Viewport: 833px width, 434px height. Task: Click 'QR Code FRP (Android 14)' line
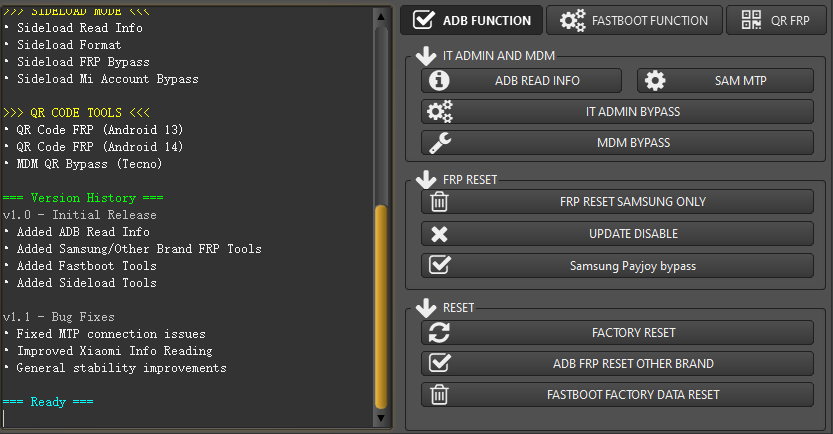click(x=100, y=147)
